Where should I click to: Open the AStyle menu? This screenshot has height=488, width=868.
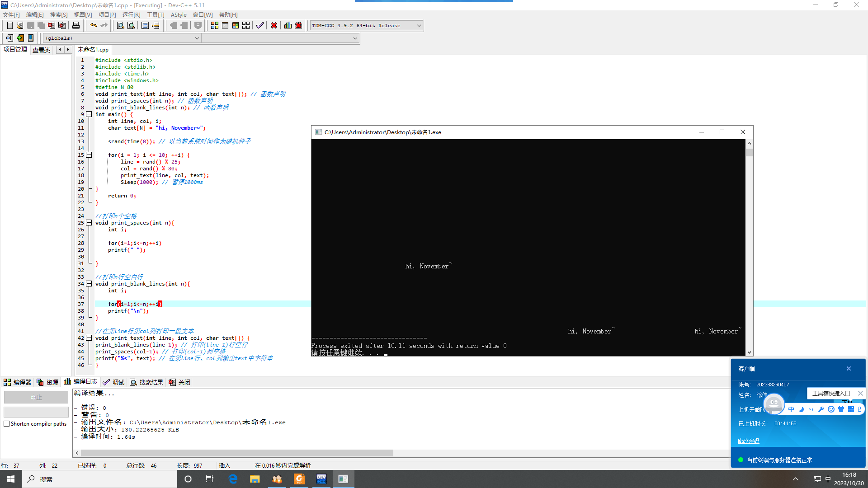click(179, 15)
